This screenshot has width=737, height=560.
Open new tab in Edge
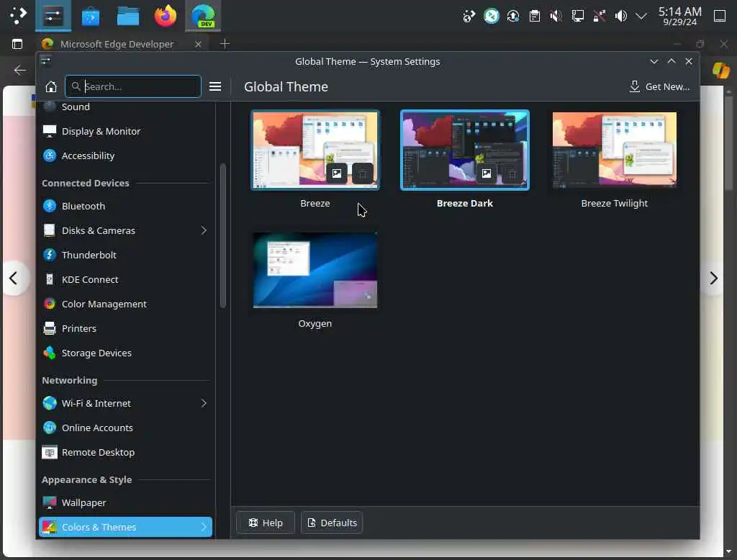coord(225,44)
